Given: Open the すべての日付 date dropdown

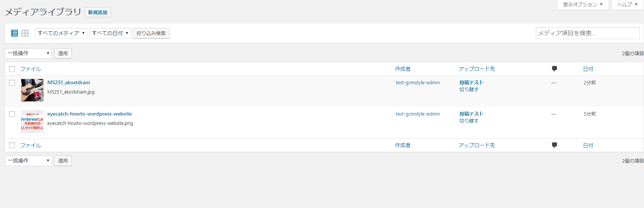Looking at the screenshot, I should pos(110,33).
